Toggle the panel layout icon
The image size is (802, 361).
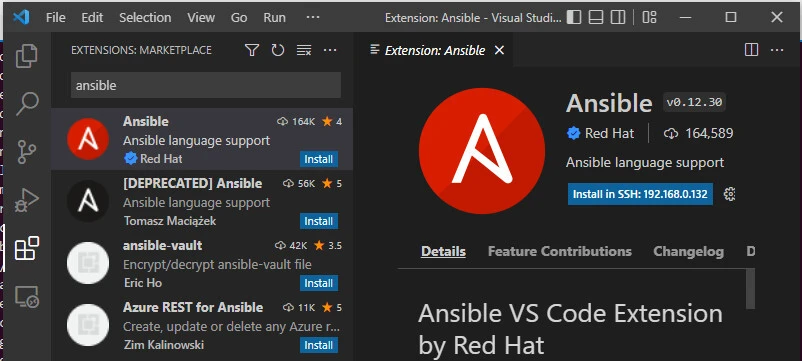pyautogui.click(x=596, y=17)
